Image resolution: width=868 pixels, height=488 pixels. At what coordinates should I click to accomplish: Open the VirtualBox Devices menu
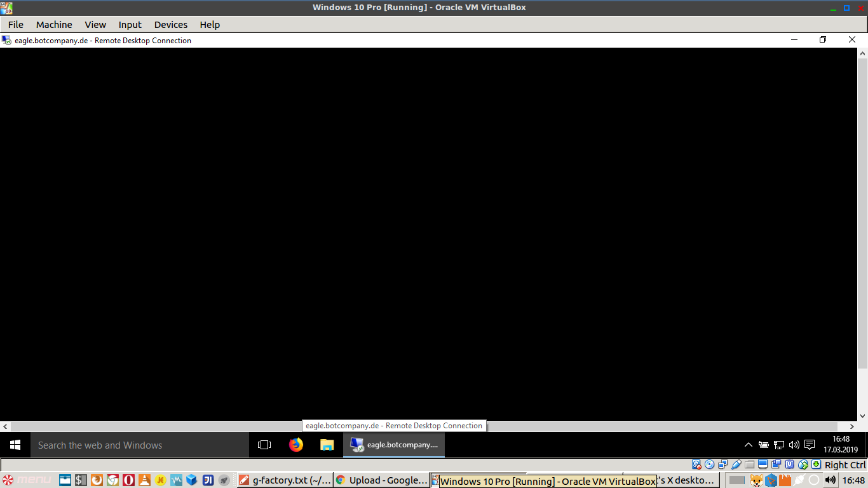coord(170,25)
